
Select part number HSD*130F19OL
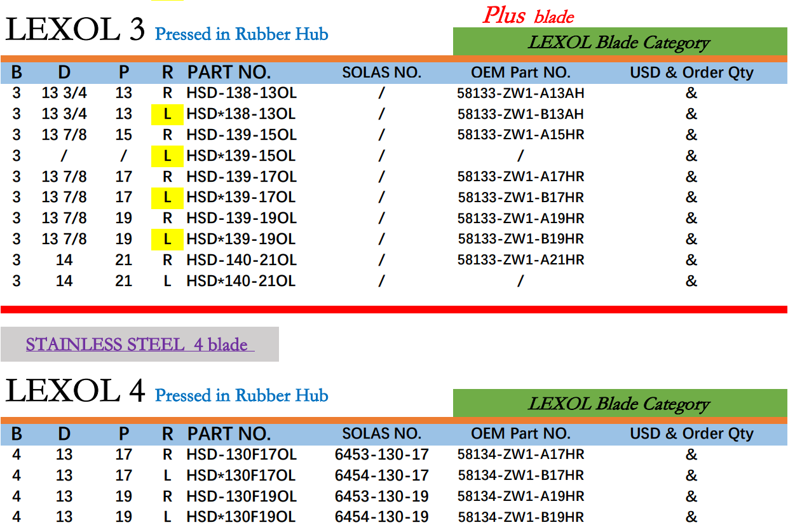pos(241,517)
